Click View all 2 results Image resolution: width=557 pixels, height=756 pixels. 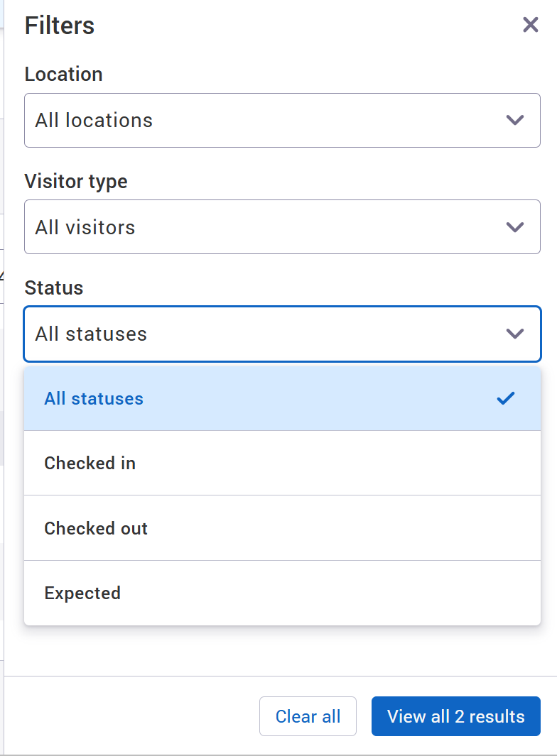pyautogui.click(x=455, y=716)
